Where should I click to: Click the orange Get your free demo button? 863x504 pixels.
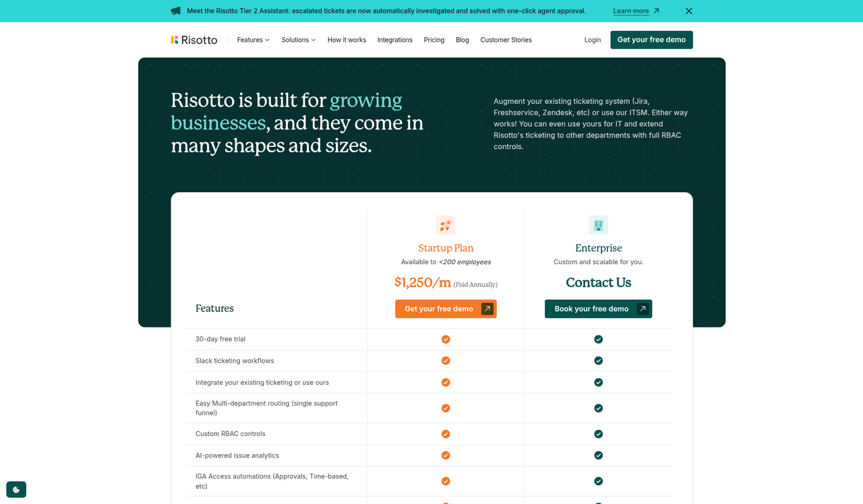(446, 309)
